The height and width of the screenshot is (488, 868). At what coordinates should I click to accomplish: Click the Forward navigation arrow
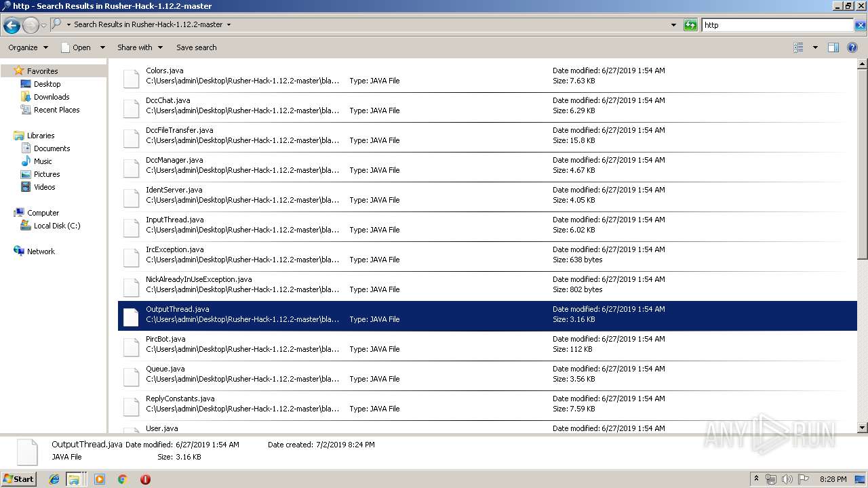[x=31, y=25]
